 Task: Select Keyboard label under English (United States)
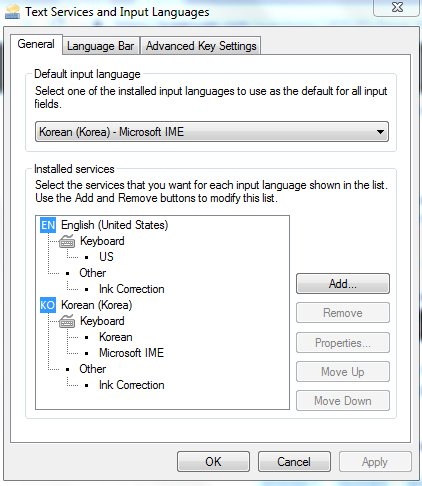coord(102,241)
